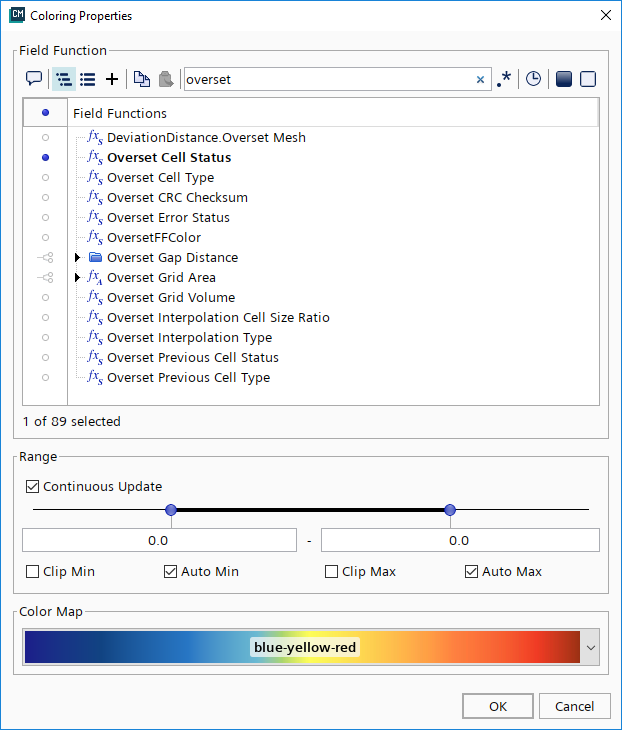Click the empty square deselect icon
Screen dimensions: 622x730
tap(588, 79)
